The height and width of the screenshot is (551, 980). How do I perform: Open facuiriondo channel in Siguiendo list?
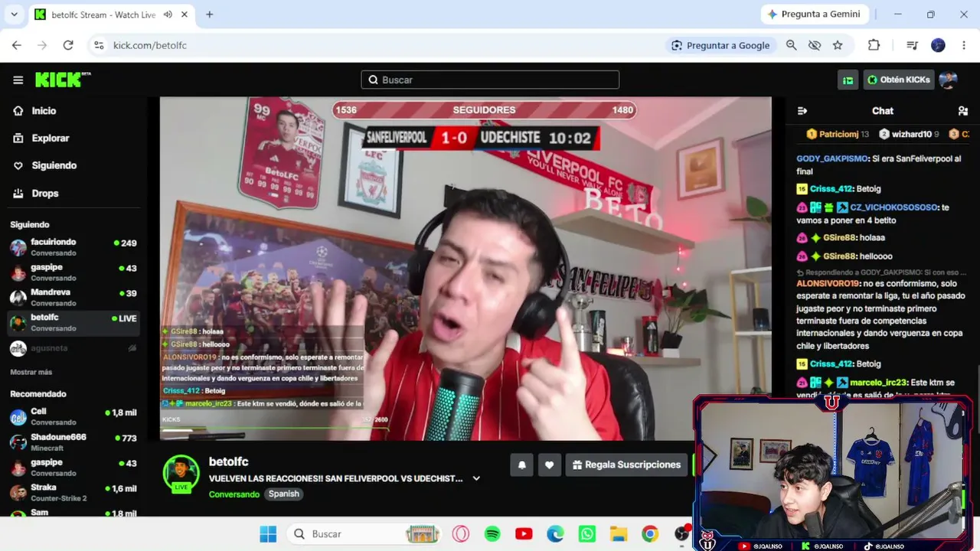pyautogui.click(x=73, y=246)
